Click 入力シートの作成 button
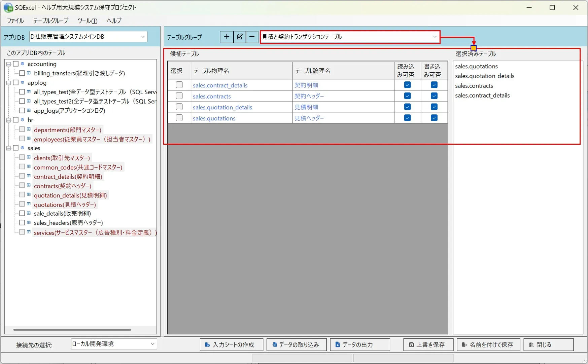This screenshot has height=364, width=588. pos(231,344)
